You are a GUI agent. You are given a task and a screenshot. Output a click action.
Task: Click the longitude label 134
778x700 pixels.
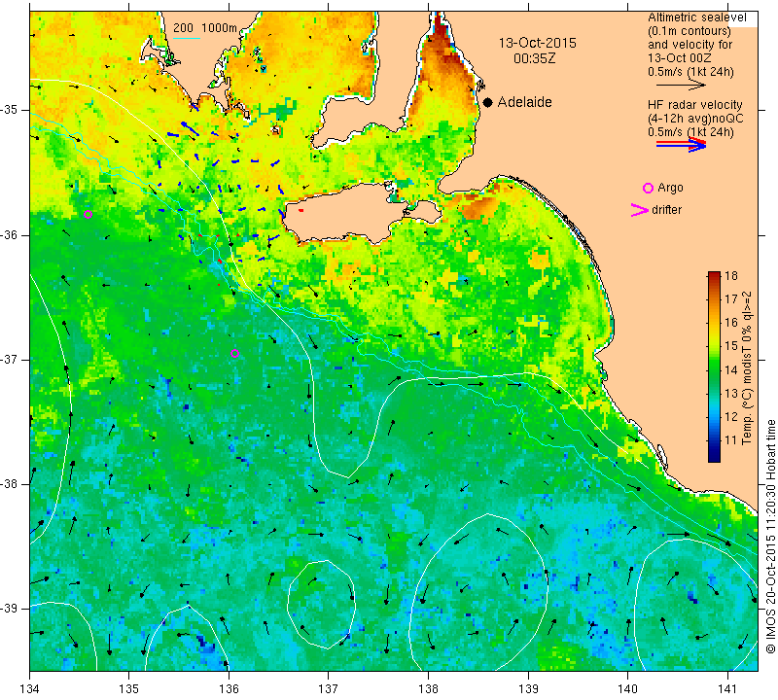[x=30, y=688]
